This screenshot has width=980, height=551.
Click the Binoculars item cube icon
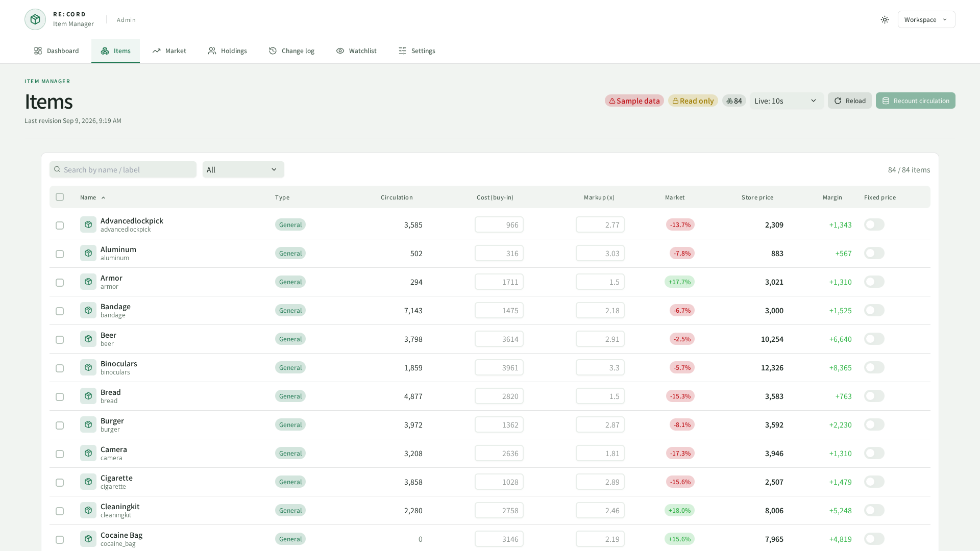click(88, 367)
